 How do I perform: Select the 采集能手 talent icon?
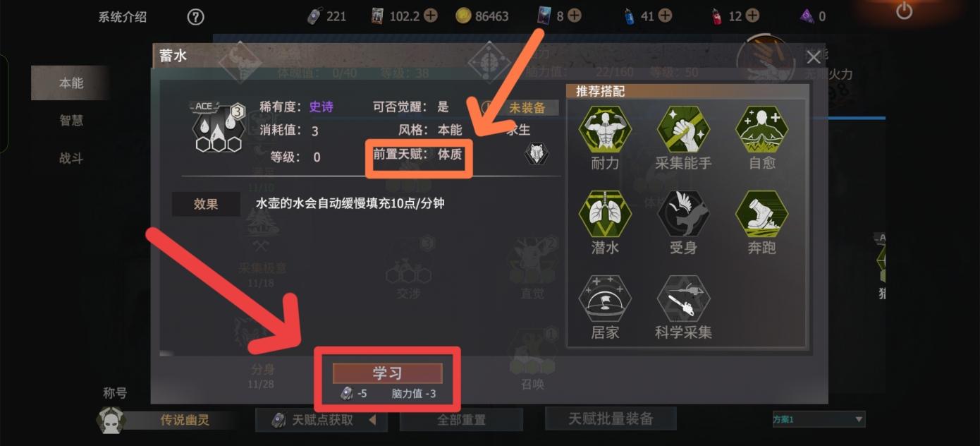tap(683, 129)
